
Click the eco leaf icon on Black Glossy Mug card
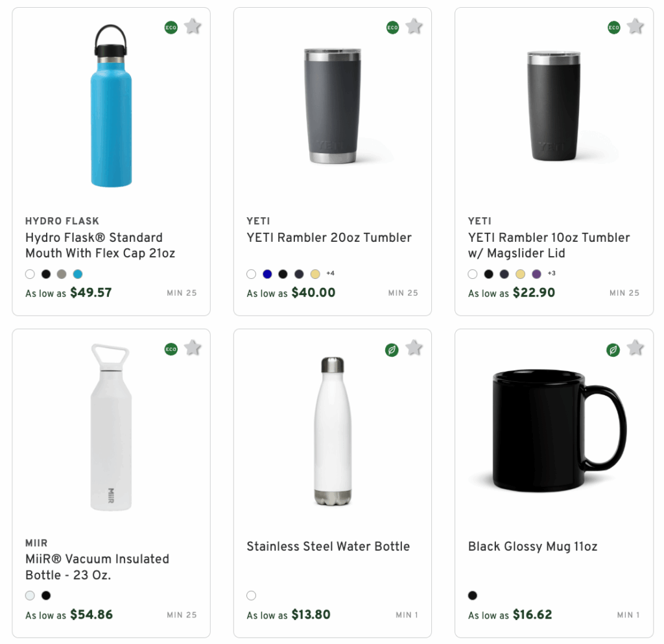pyautogui.click(x=613, y=348)
